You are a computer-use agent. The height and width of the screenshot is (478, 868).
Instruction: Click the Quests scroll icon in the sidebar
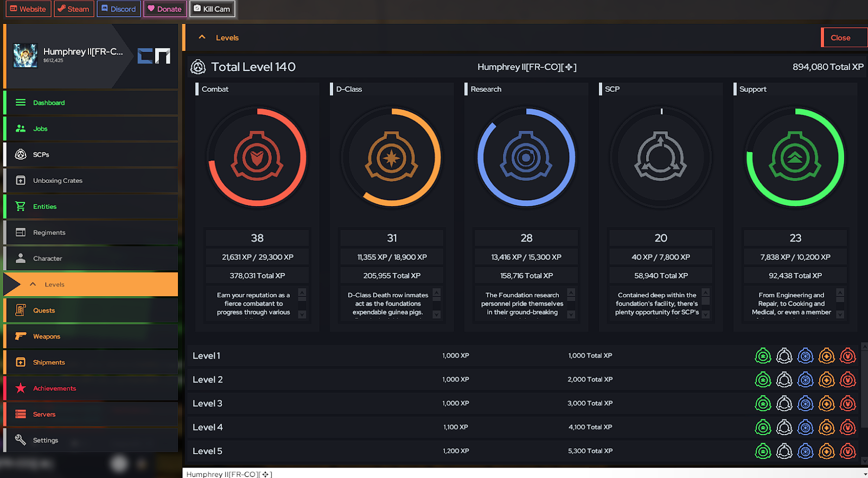(x=21, y=310)
